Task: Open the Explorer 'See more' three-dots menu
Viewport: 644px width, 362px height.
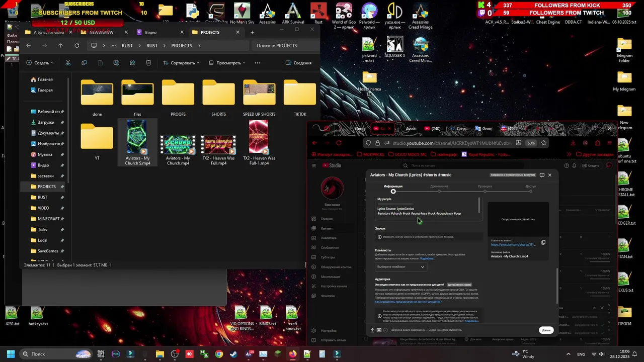Action: tap(258, 63)
